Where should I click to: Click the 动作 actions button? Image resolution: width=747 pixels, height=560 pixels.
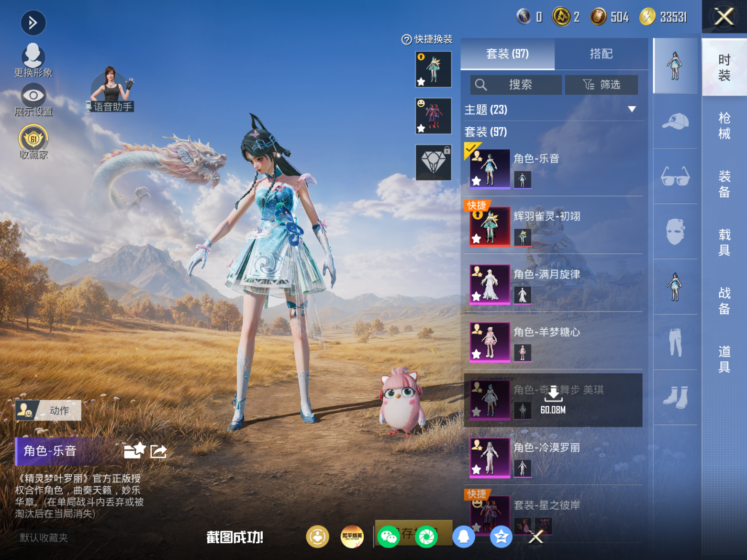tap(48, 411)
